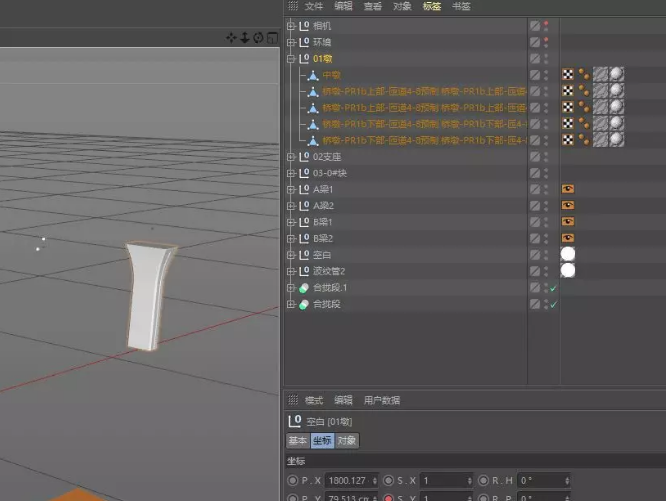This screenshot has width=666, height=501.
Task: Click the subdivision surface icon of 合拢段.1
Action: (304, 288)
